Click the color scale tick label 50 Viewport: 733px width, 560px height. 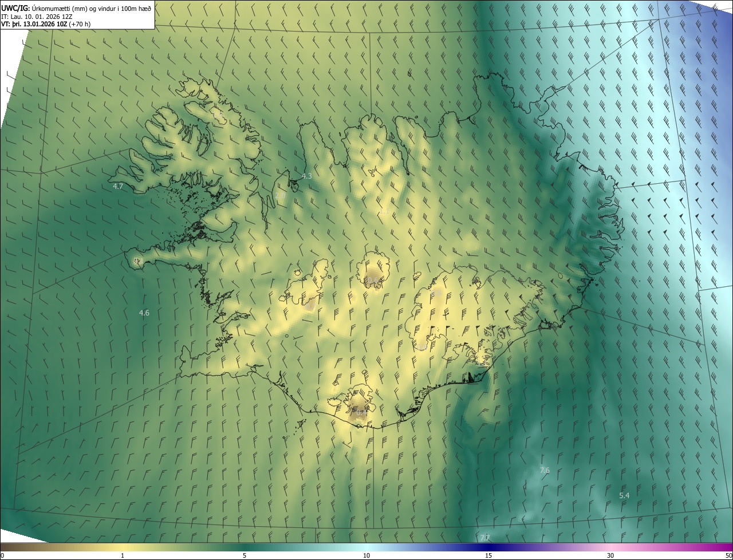(x=728, y=555)
